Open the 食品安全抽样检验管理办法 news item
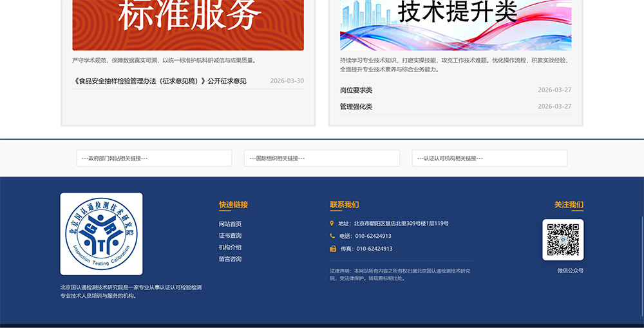 point(160,81)
